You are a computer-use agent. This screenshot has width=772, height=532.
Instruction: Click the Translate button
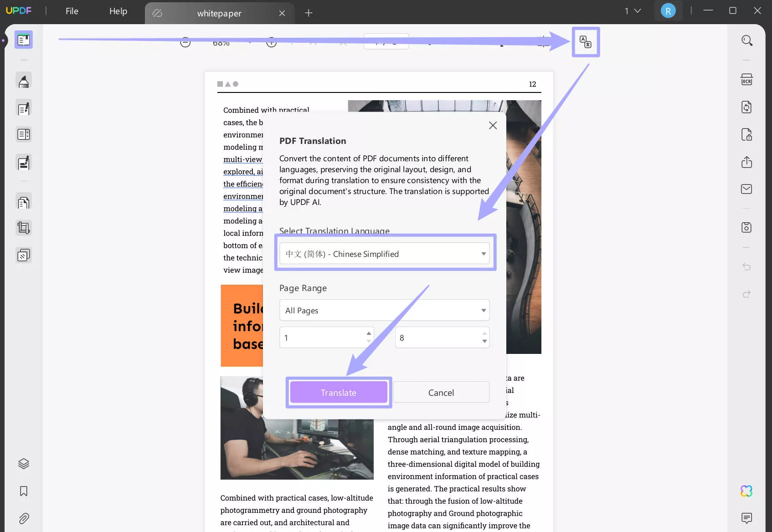[x=339, y=392]
